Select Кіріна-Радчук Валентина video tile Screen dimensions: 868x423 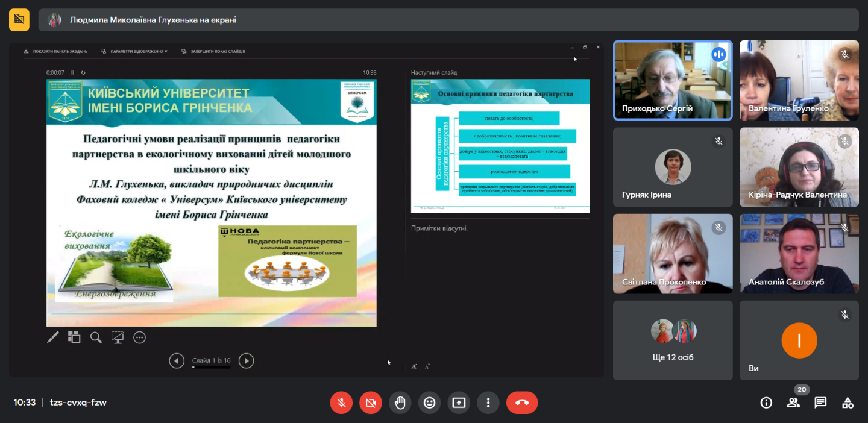point(799,167)
